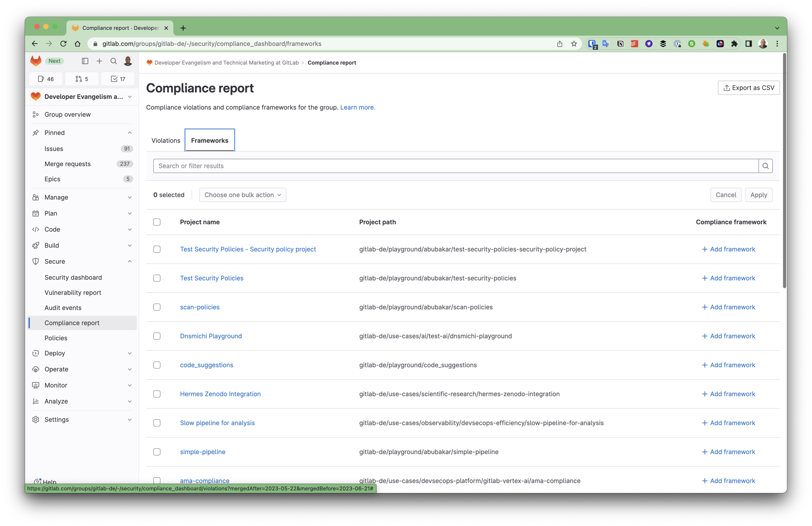Screen dimensions: 812x526
Task: Add framework to scan-policies project
Action: tap(728, 307)
